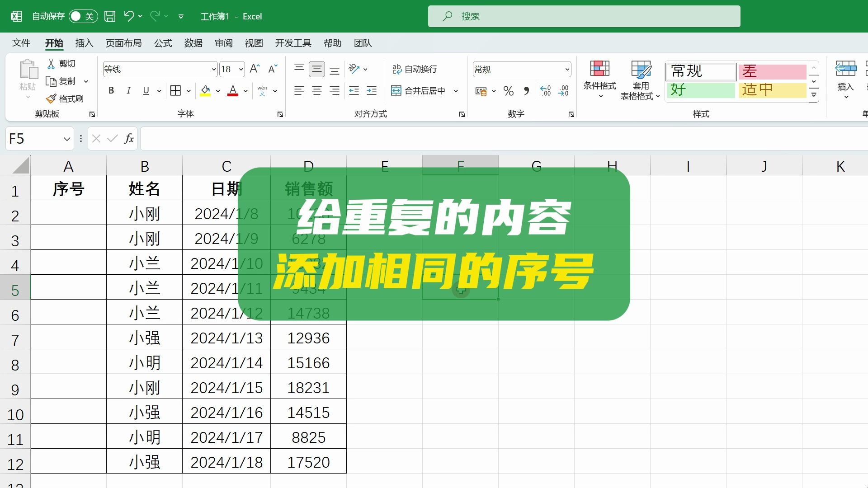
Task: Decrease font size with the smaller A icon
Action: 273,69
